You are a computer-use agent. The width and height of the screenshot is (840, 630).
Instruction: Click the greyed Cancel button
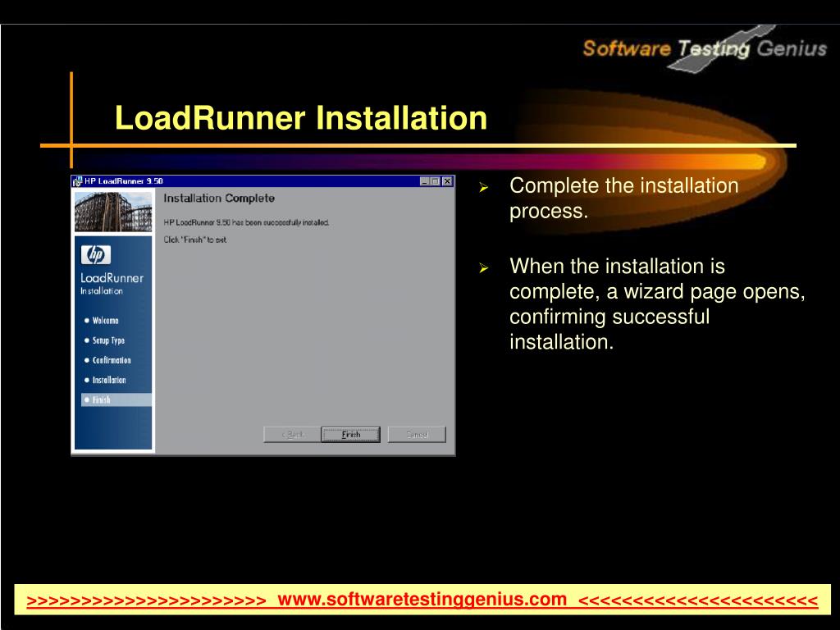[417, 435]
